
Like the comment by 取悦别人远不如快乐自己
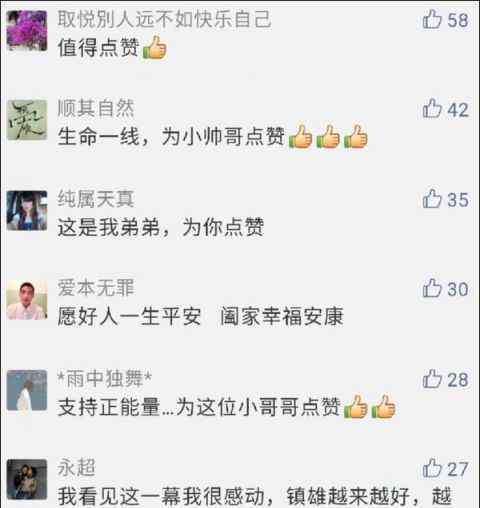tap(432, 19)
